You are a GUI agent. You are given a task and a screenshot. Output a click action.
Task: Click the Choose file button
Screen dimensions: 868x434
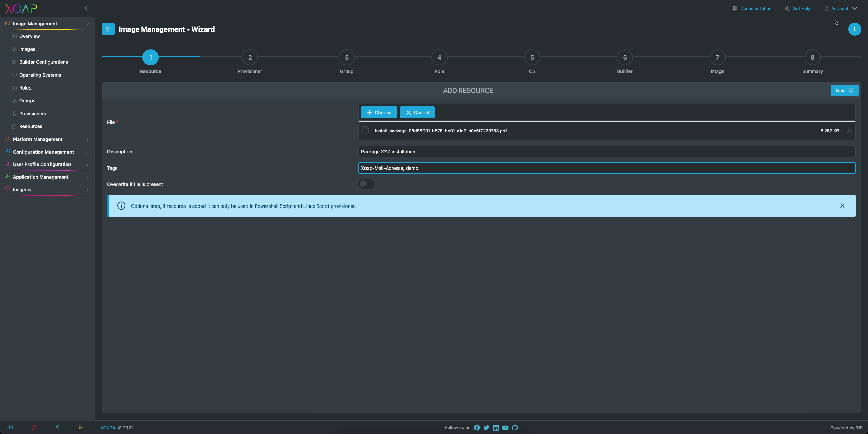[x=379, y=113]
